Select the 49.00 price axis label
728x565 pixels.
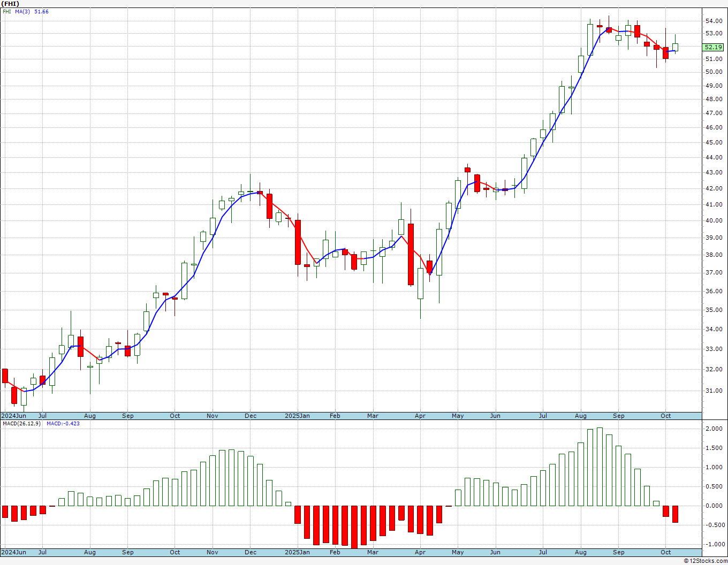pyautogui.click(x=714, y=86)
